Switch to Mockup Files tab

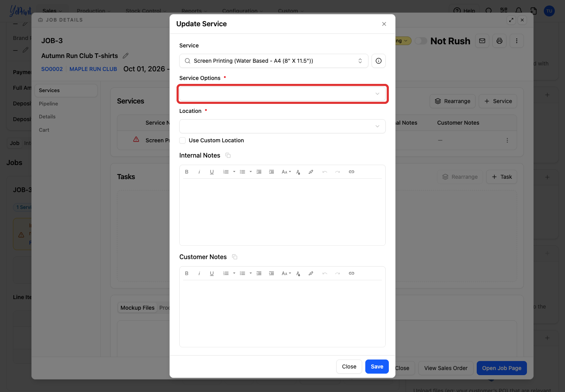tap(137, 308)
